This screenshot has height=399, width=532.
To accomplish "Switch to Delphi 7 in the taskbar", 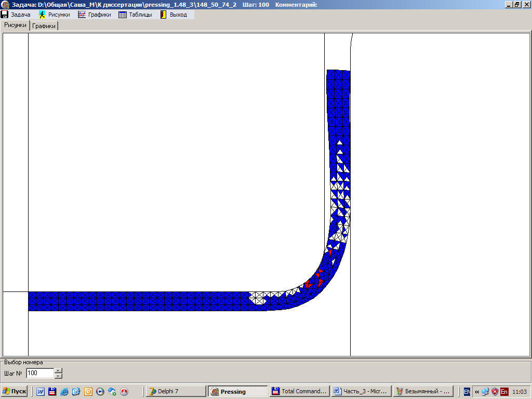I will (176, 391).
